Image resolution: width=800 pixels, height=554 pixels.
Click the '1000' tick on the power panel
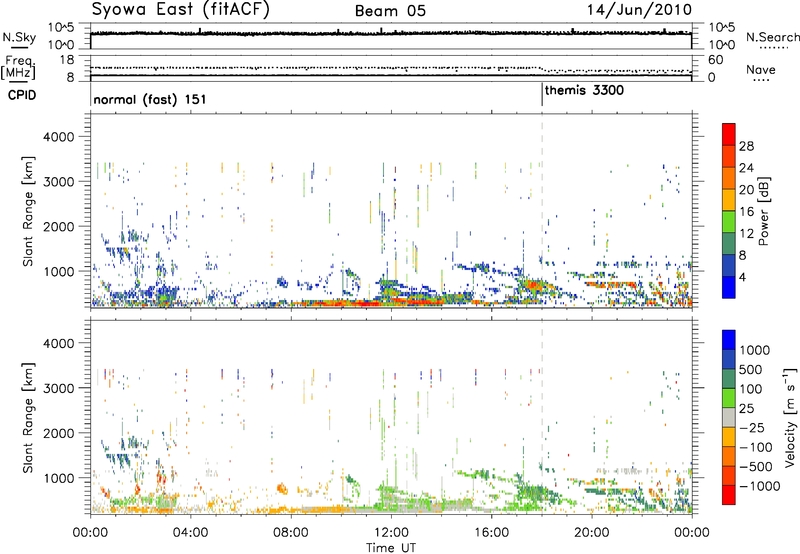(x=58, y=271)
